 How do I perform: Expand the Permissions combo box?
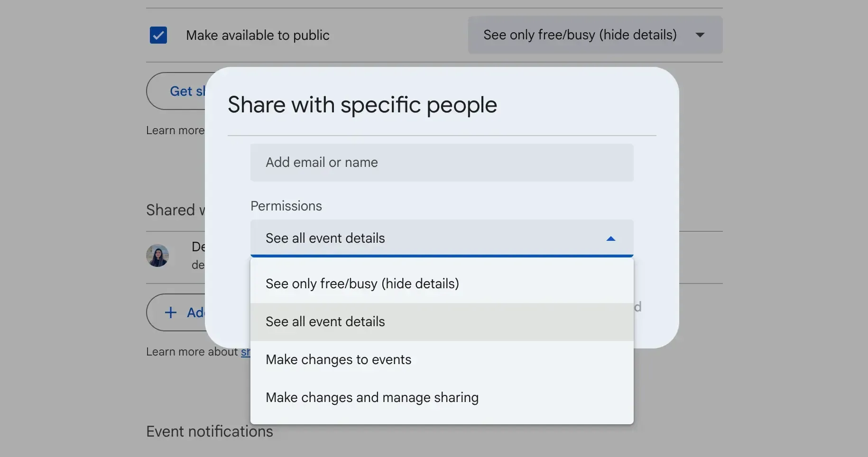tap(441, 238)
